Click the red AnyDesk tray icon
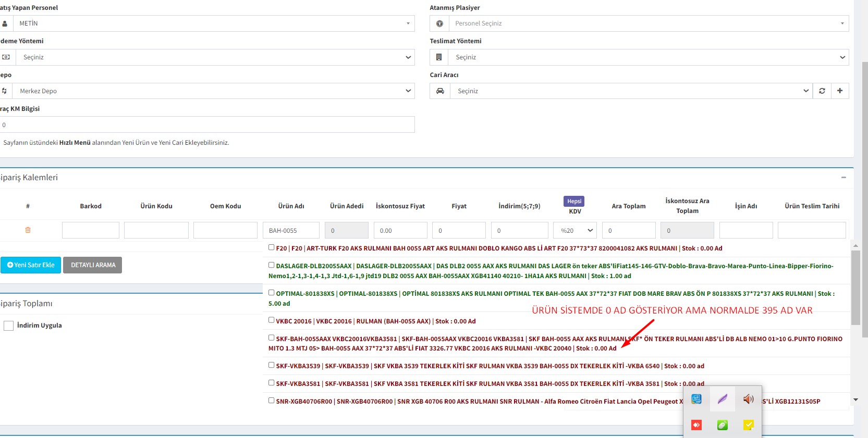868x438 pixels. [696, 425]
